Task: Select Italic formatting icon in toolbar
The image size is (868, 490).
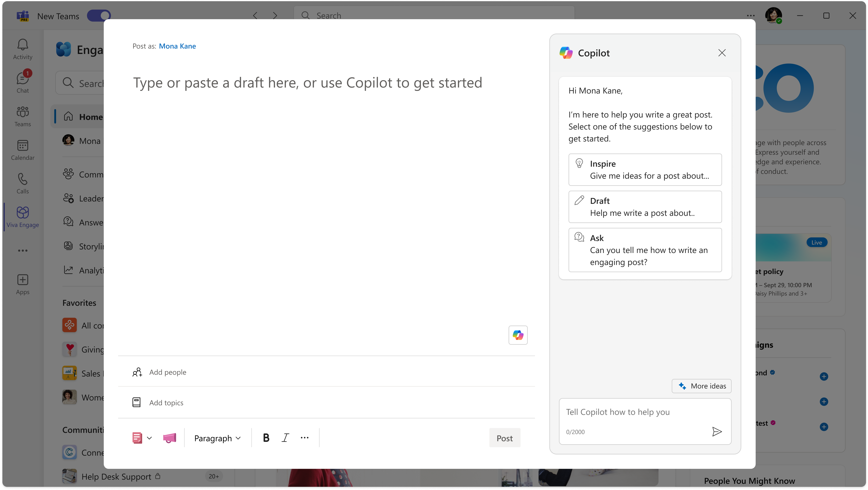Action: click(x=285, y=437)
